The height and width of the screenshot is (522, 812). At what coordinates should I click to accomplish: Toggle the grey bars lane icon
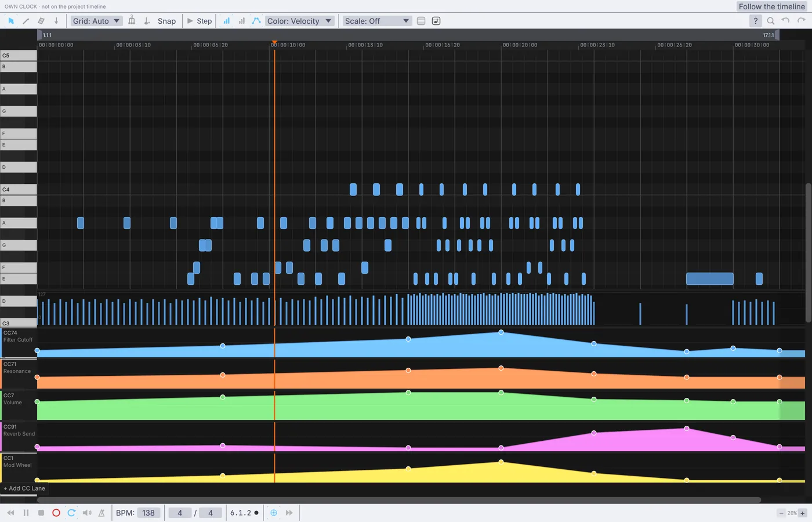pyautogui.click(x=241, y=21)
